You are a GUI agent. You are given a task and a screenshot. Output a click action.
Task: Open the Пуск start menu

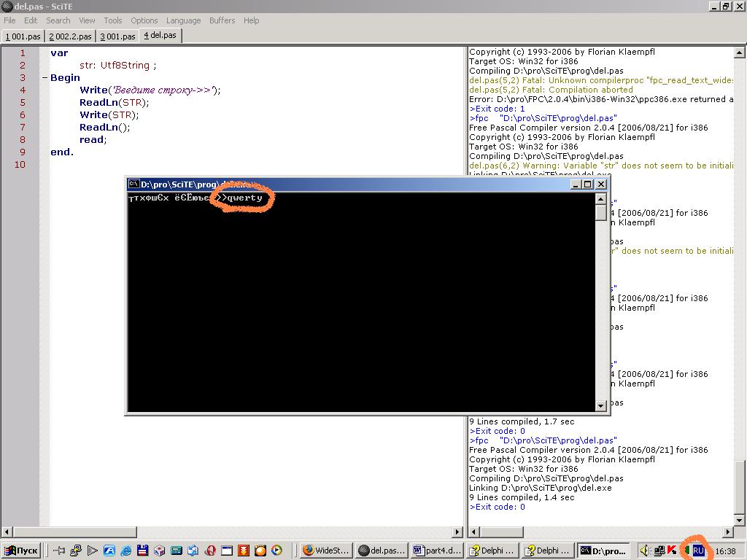[x=21, y=551]
